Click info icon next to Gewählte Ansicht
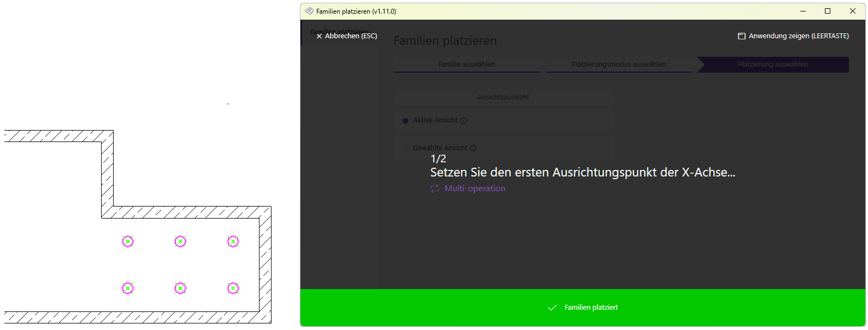 coord(473,148)
